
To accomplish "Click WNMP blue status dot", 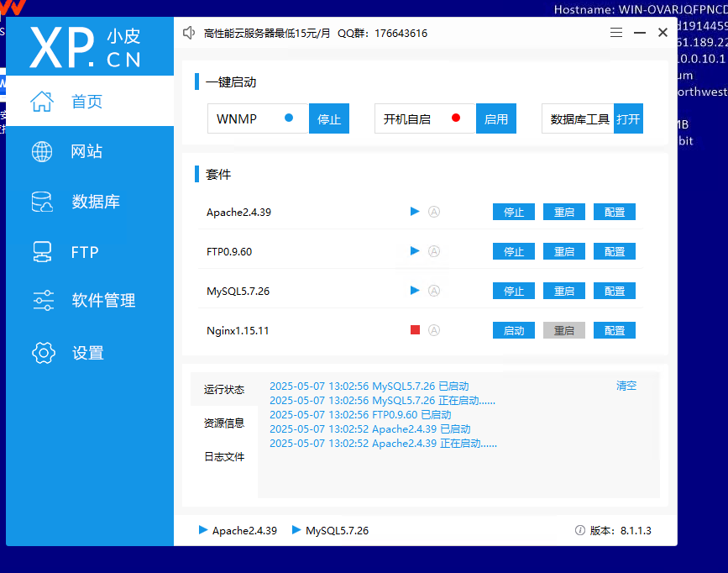I will point(289,118).
